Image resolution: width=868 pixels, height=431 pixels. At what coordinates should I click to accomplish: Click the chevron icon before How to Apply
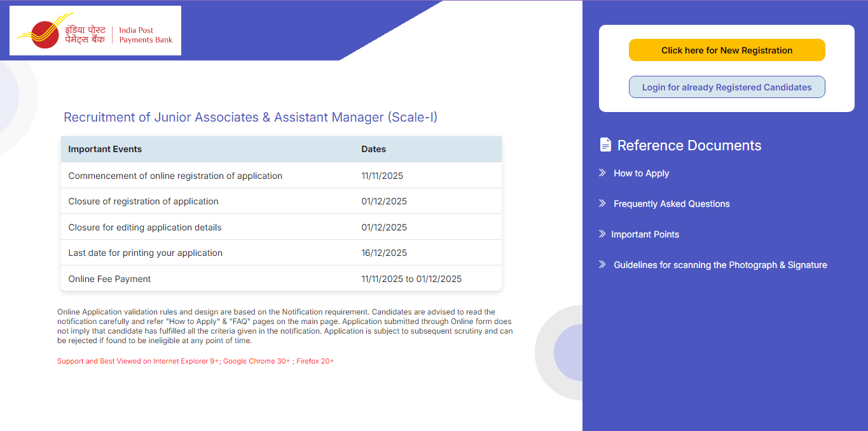[x=601, y=173]
